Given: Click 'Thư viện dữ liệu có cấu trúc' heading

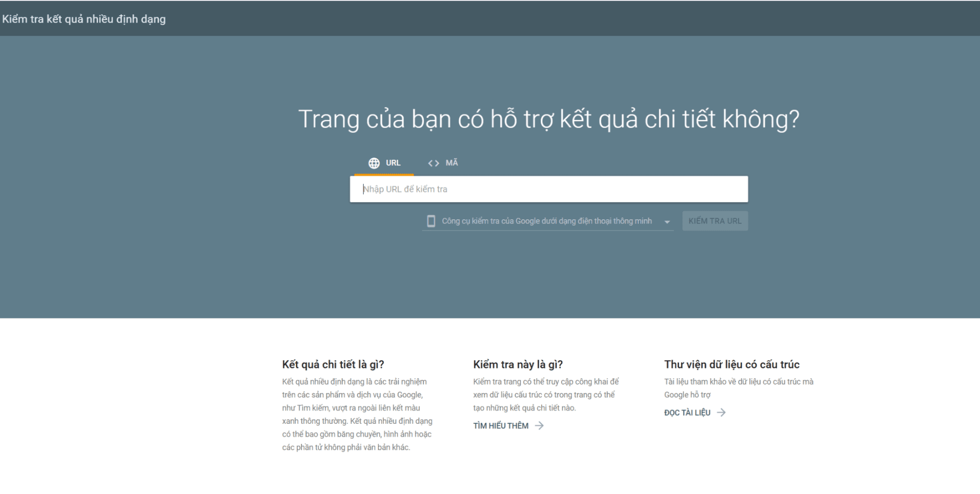Looking at the screenshot, I should [x=731, y=364].
